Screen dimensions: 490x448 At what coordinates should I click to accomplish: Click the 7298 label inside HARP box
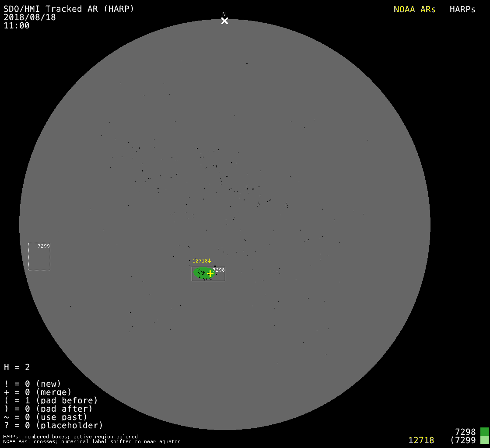(218, 270)
